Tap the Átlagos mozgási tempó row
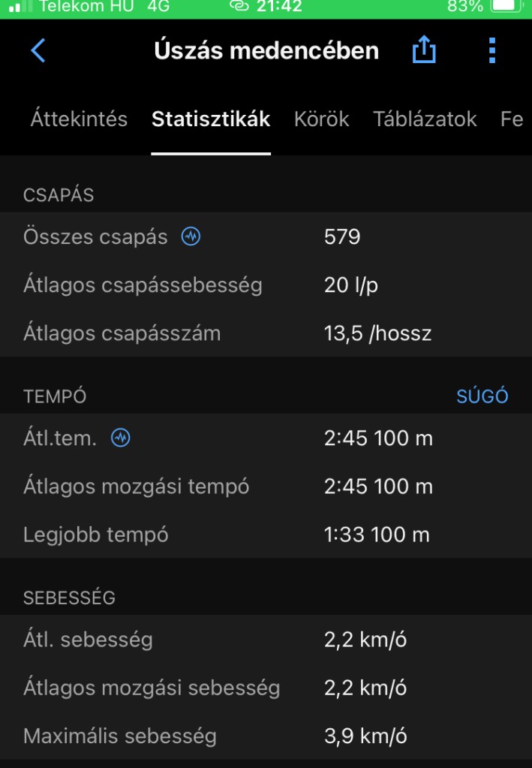 coord(266,486)
